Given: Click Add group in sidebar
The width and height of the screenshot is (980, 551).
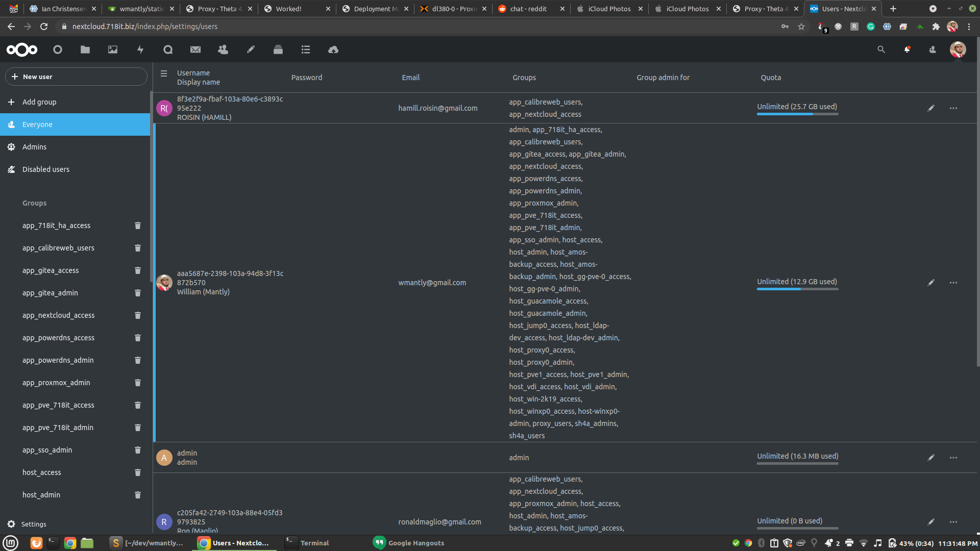Looking at the screenshot, I should (x=39, y=102).
